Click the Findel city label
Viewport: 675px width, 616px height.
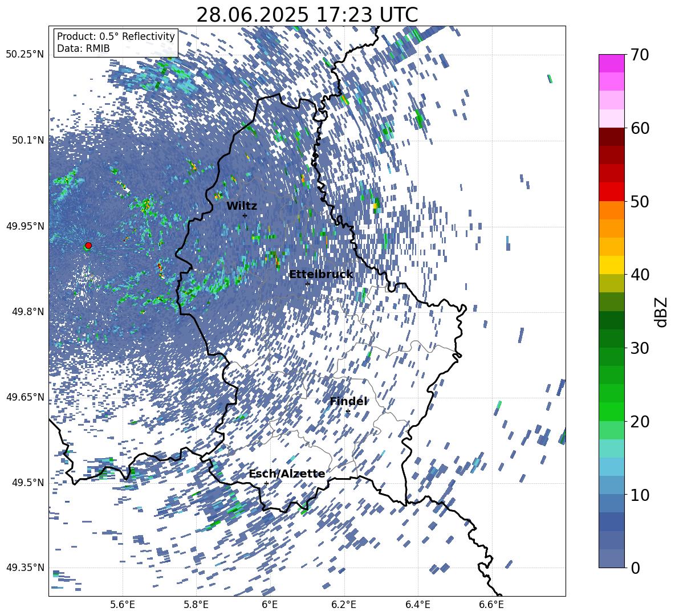tap(348, 401)
